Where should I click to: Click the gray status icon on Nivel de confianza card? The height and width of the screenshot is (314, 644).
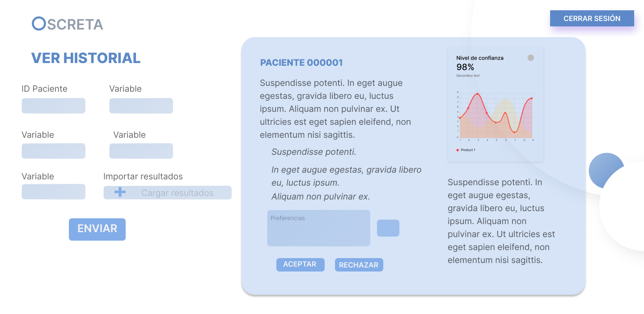tap(530, 58)
